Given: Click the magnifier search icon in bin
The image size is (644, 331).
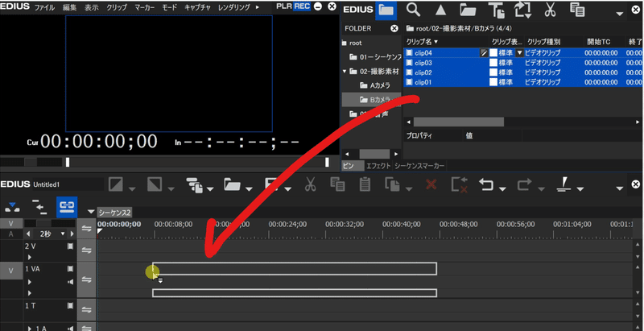Looking at the screenshot, I should (413, 10).
